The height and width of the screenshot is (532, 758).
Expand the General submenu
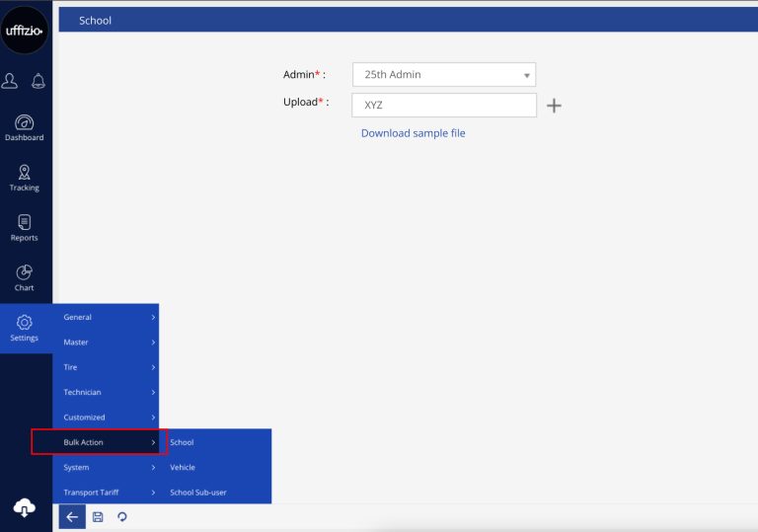click(106, 317)
